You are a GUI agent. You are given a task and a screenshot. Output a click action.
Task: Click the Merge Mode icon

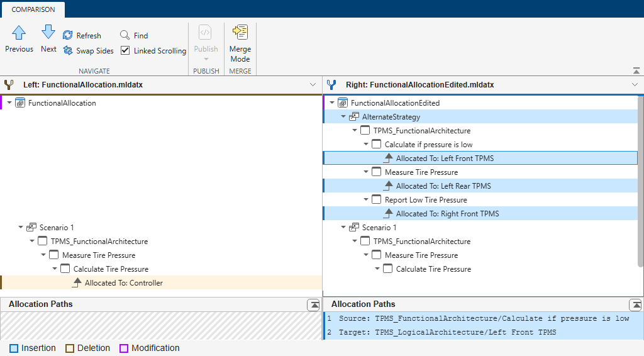[240, 32]
